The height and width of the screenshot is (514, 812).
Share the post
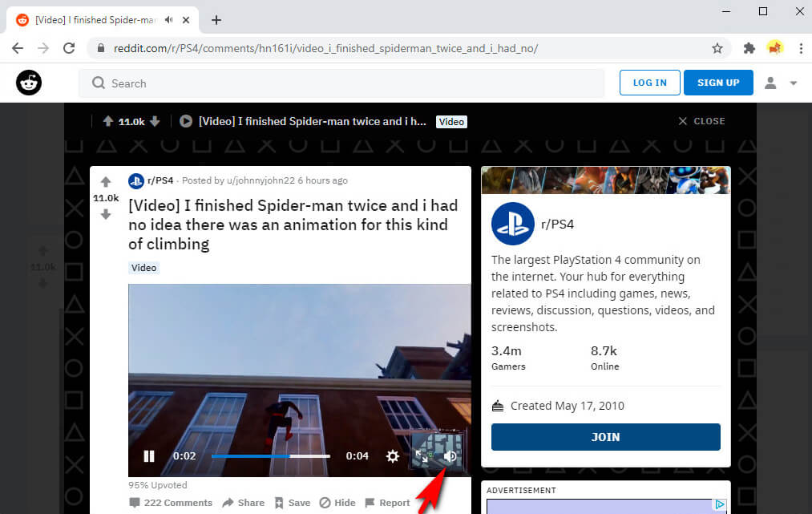244,503
